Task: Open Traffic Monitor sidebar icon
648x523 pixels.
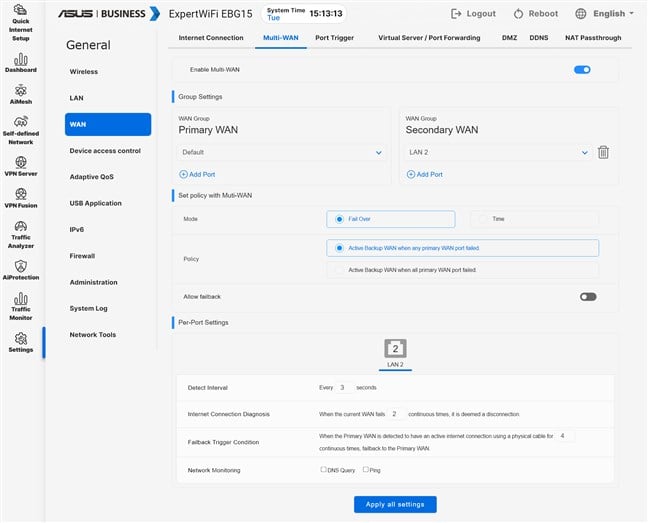Action: point(21,306)
